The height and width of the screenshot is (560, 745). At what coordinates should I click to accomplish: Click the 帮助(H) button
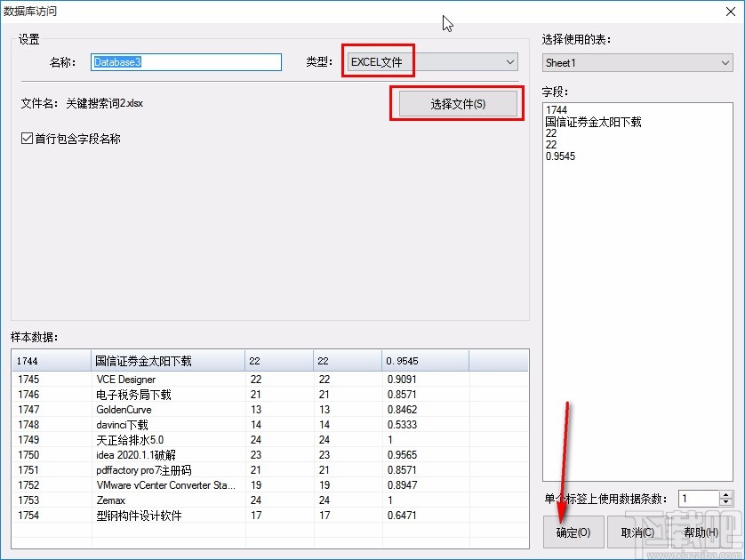tap(701, 532)
